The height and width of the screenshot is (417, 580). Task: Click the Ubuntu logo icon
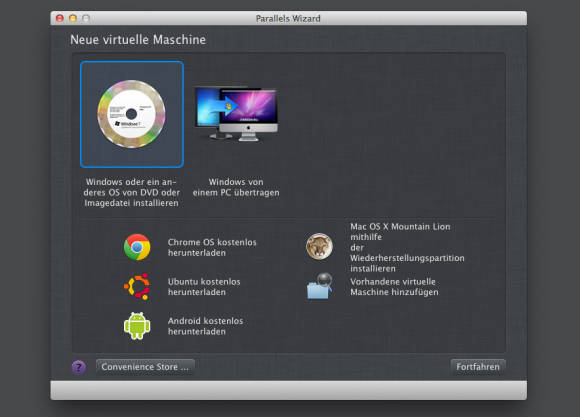tap(137, 286)
